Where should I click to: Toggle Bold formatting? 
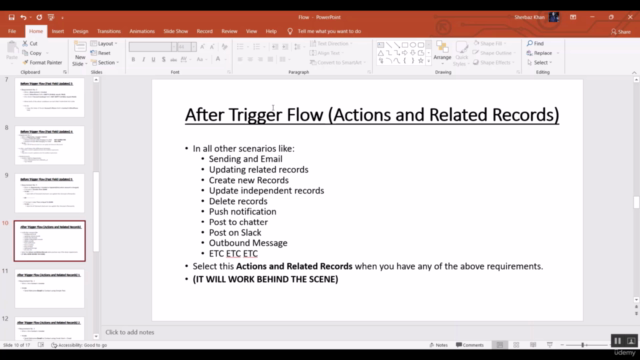pos(133,60)
